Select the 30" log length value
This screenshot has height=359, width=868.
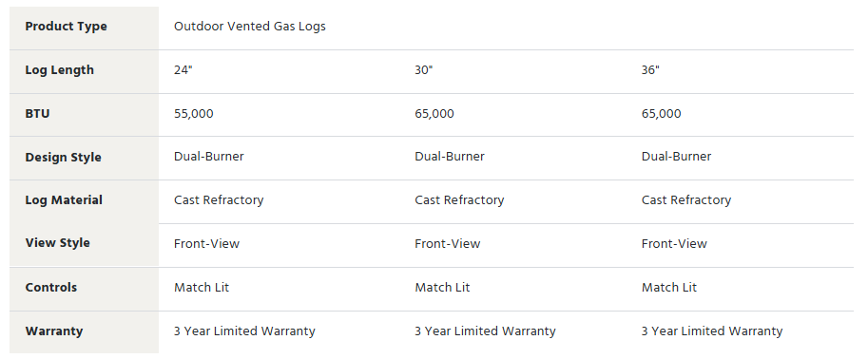tap(423, 70)
